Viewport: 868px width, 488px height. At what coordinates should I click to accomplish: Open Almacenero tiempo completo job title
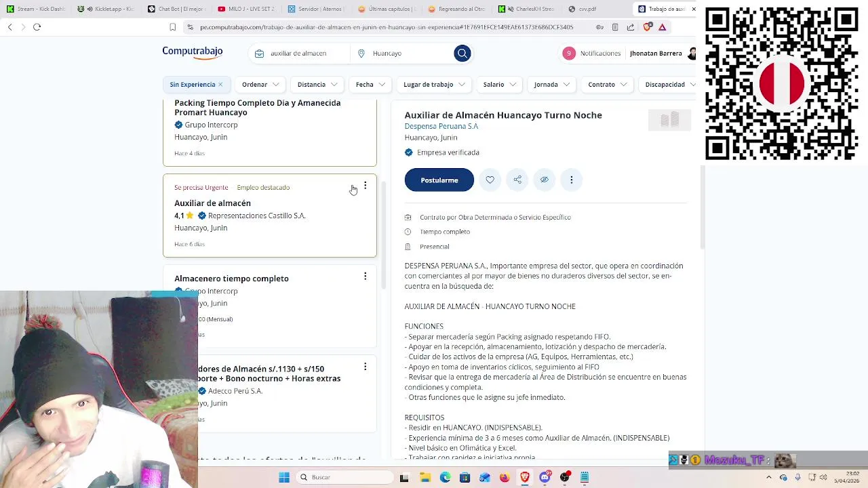click(x=231, y=279)
